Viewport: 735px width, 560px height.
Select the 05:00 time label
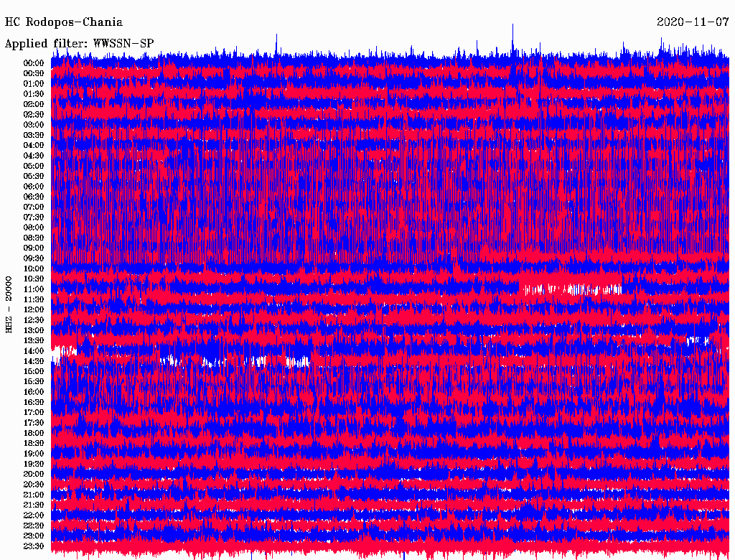click(34, 166)
